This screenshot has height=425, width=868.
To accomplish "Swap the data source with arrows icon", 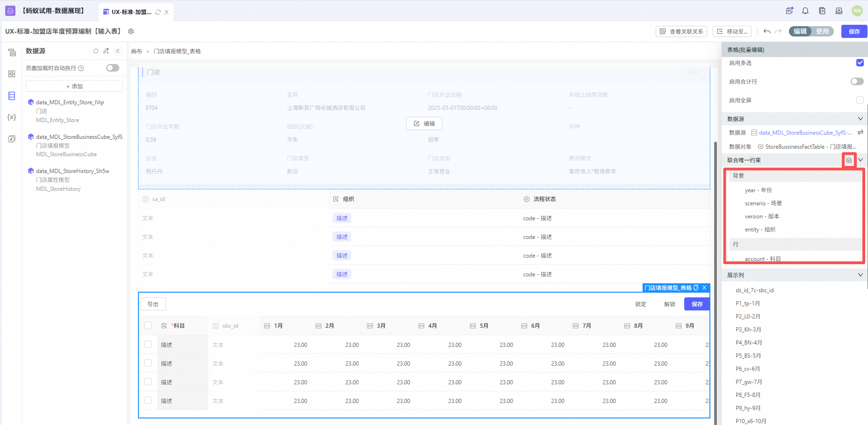I will 860,132.
